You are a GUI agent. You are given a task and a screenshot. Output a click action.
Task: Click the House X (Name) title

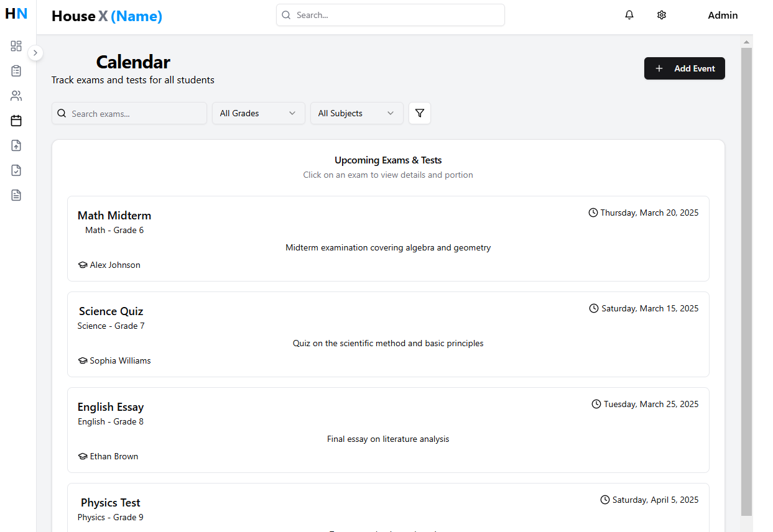[107, 16]
